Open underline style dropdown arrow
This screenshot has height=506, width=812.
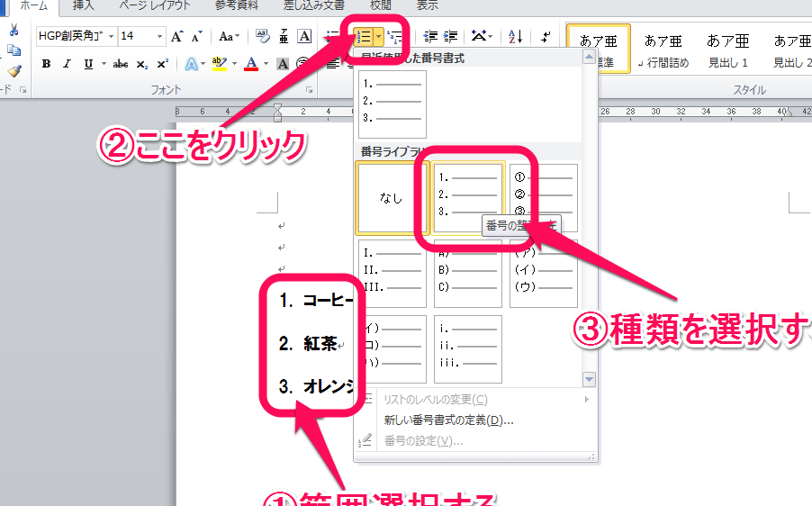click(x=104, y=64)
